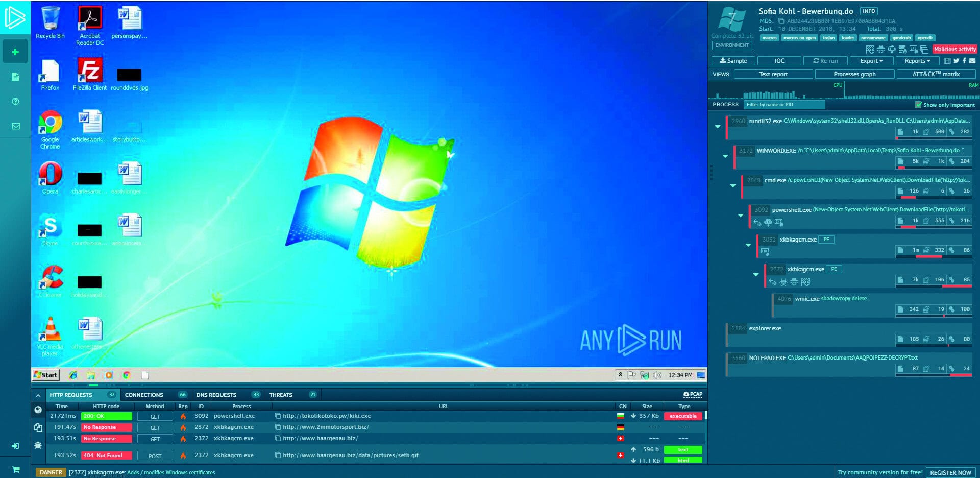Viewport: 980px width, 478px height.
Task: Click the EXE drop icon under powershell.exe
Action: point(779,222)
